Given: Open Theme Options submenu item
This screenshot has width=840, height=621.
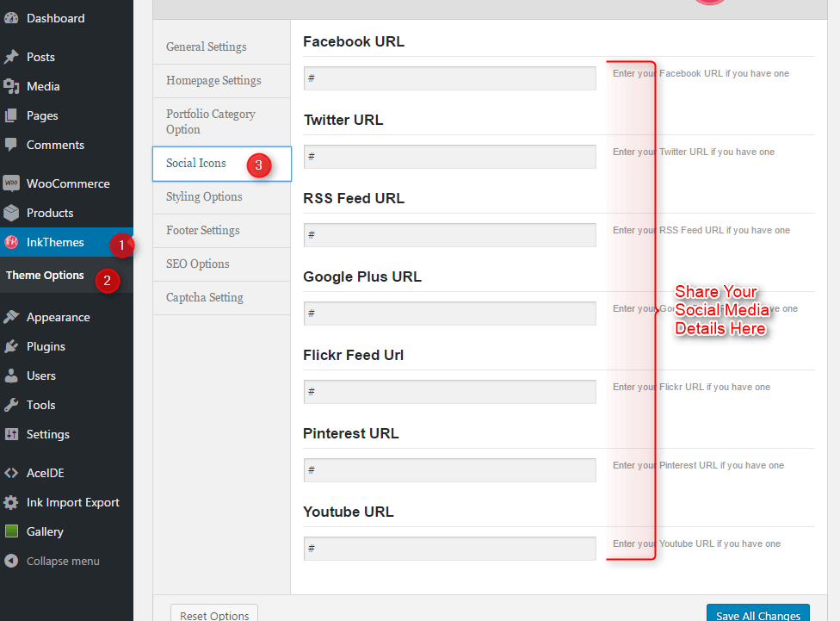Looking at the screenshot, I should 45,275.
